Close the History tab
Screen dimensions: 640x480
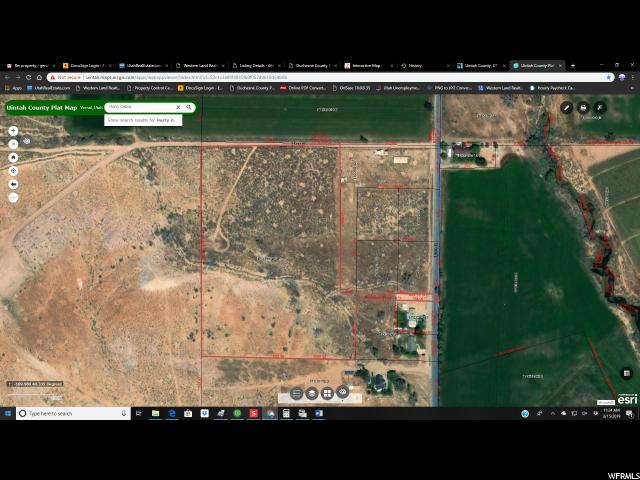[x=448, y=65]
